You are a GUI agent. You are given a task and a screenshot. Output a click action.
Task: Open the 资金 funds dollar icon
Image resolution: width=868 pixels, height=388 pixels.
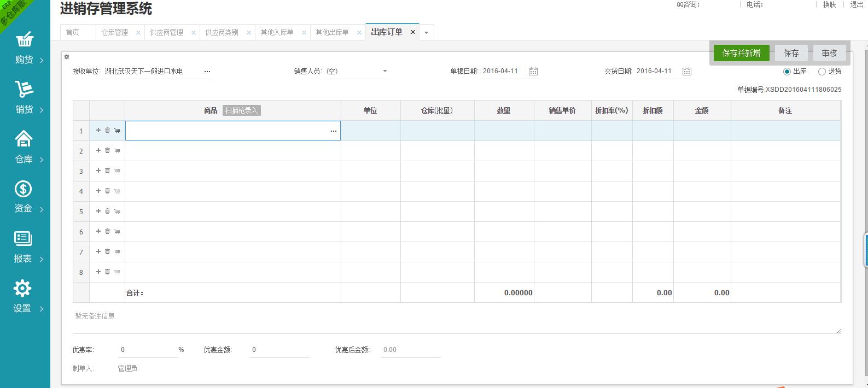point(23,189)
